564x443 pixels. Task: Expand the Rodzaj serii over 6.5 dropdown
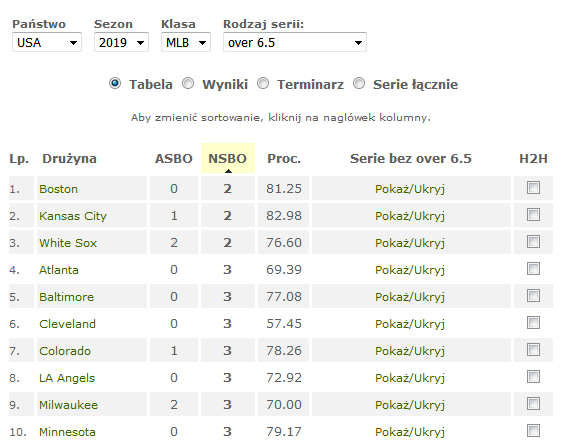point(295,42)
